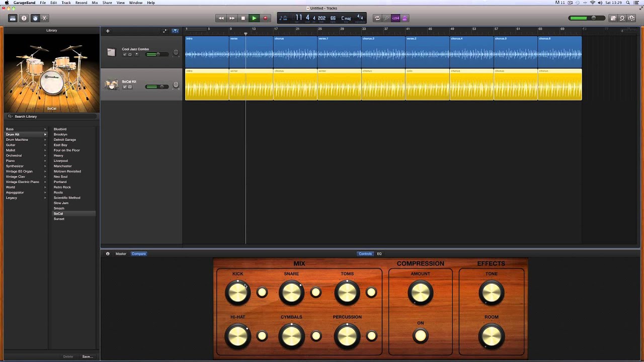Open the inspector info button
This screenshot has height=362, width=644.
point(108,254)
